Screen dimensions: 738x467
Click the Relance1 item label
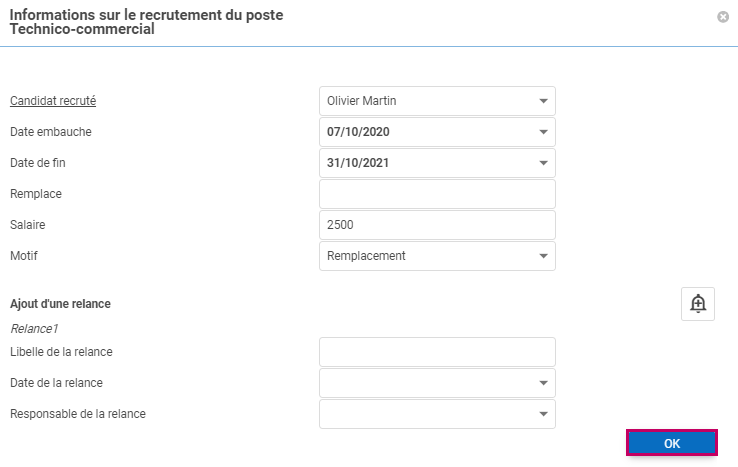tap(35, 328)
